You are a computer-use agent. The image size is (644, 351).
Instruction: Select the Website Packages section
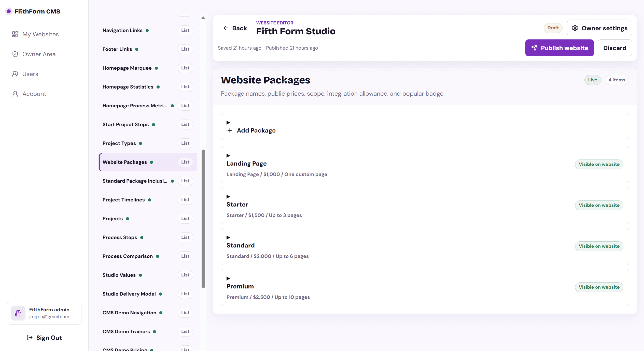point(148,162)
